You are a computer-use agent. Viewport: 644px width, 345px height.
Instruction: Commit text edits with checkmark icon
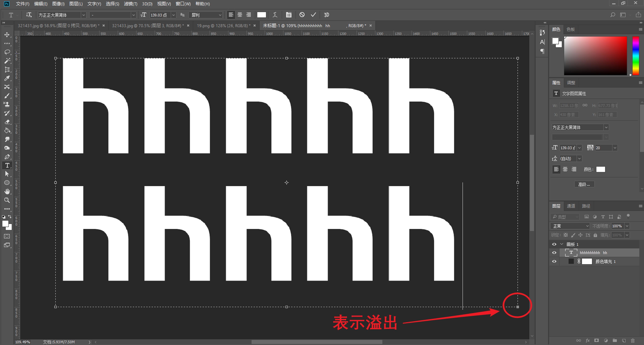coord(313,15)
